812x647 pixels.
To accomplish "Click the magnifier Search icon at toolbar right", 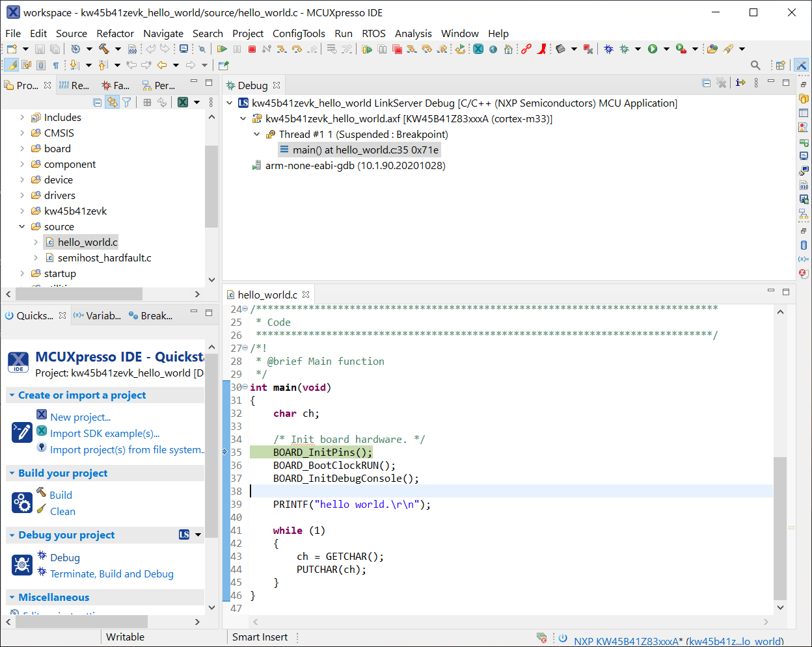I will click(x=755, y=65).
